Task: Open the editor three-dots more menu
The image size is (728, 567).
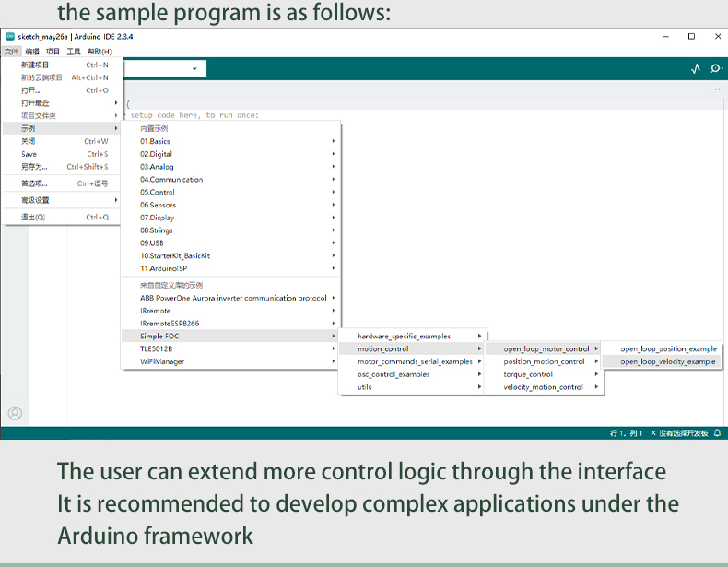Action: tap(719, 89)
